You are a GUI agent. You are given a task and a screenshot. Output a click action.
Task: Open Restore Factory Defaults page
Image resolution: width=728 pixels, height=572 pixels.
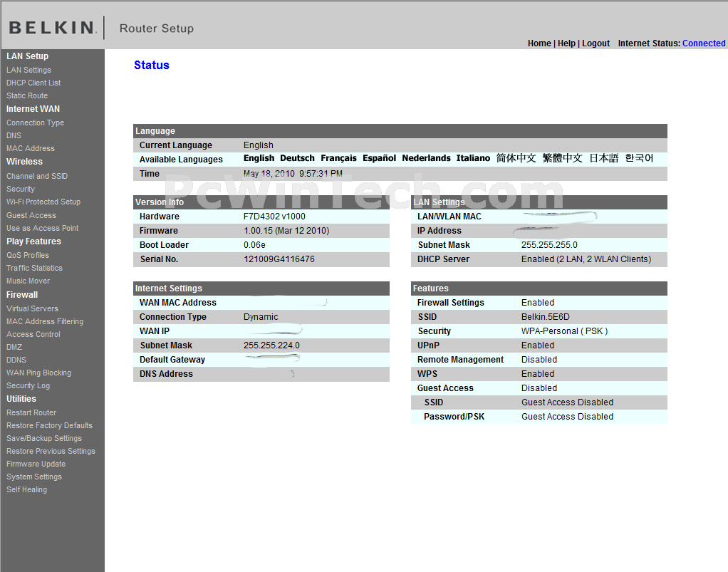49,425
